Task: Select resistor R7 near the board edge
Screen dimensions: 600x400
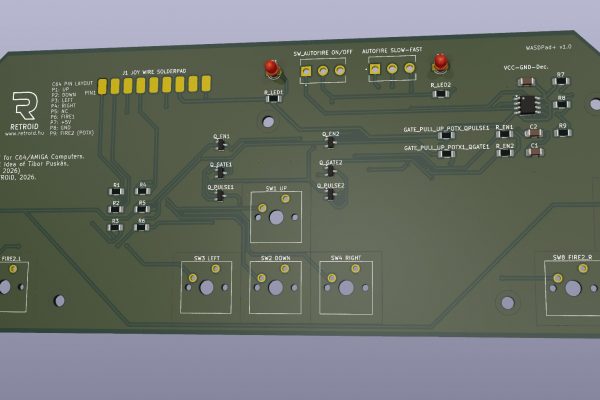Action: (561, 82)
